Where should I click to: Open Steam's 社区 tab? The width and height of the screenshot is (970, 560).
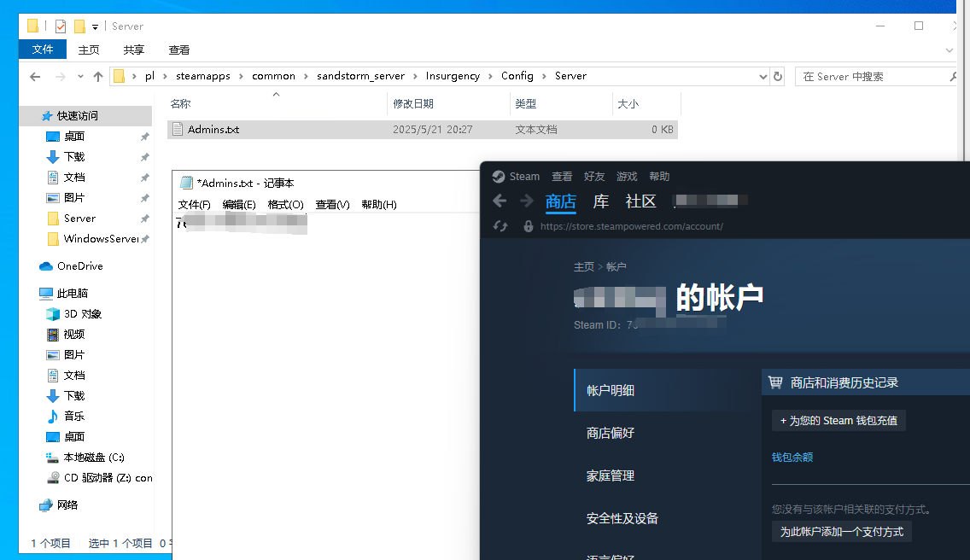641,201
